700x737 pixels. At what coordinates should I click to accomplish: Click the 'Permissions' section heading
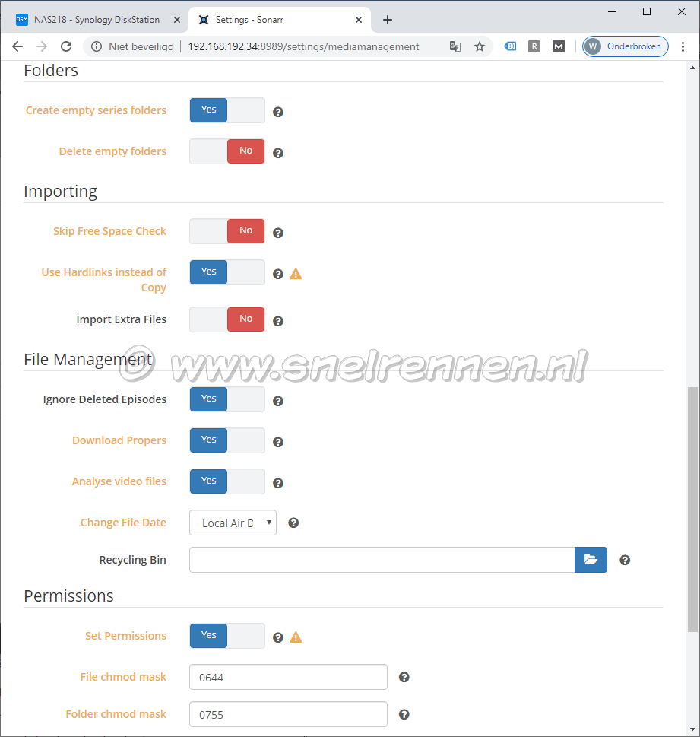point(68,596)
